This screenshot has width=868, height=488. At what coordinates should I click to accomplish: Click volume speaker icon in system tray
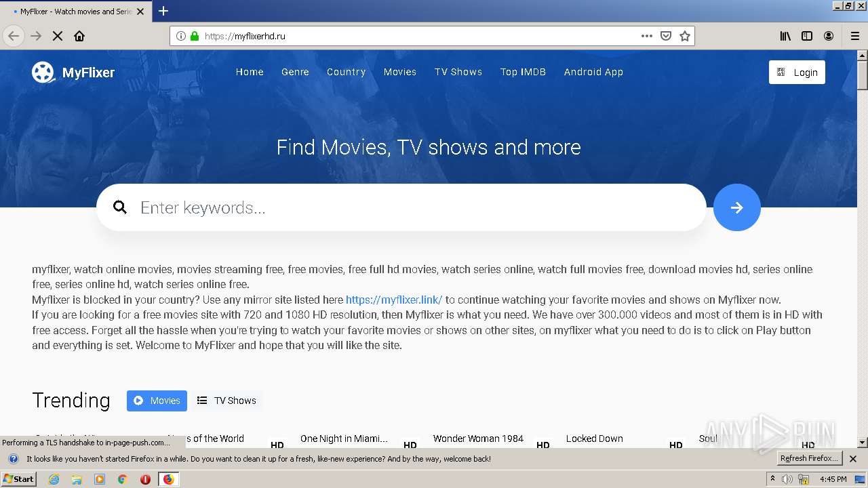coord(787,479)
